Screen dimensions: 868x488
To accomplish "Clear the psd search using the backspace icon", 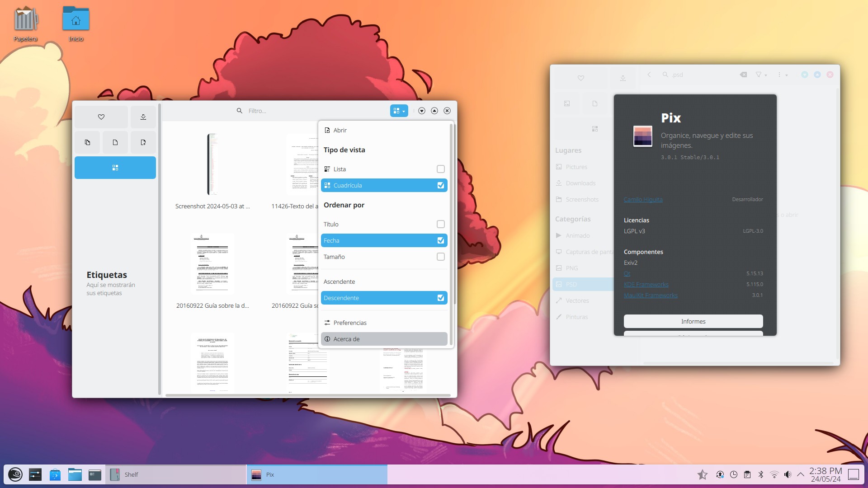I will [x=743, y=75].
